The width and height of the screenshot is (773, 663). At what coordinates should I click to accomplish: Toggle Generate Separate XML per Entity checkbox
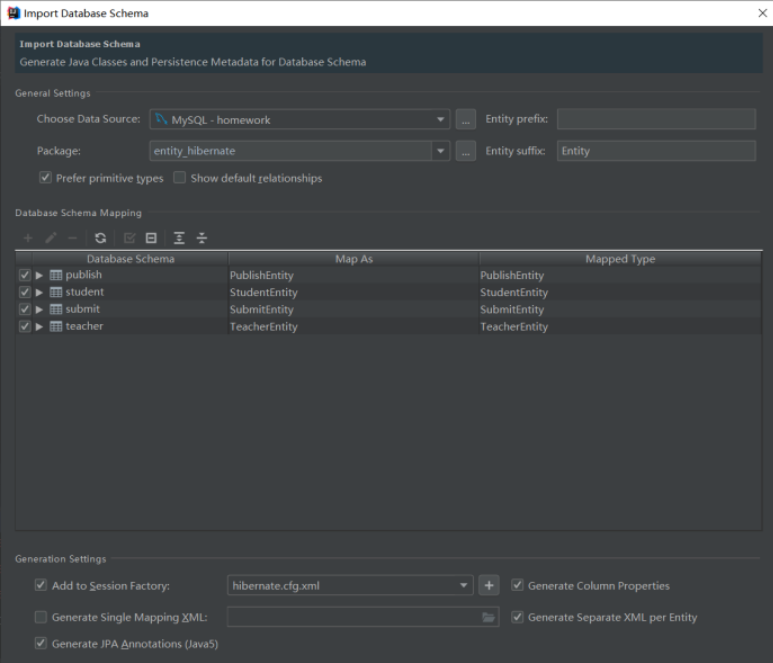pyautogui.click(x=517, y=617)
